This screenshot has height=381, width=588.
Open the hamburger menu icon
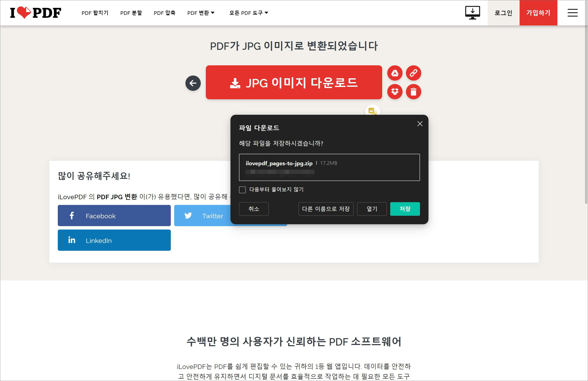pos(572,13)
